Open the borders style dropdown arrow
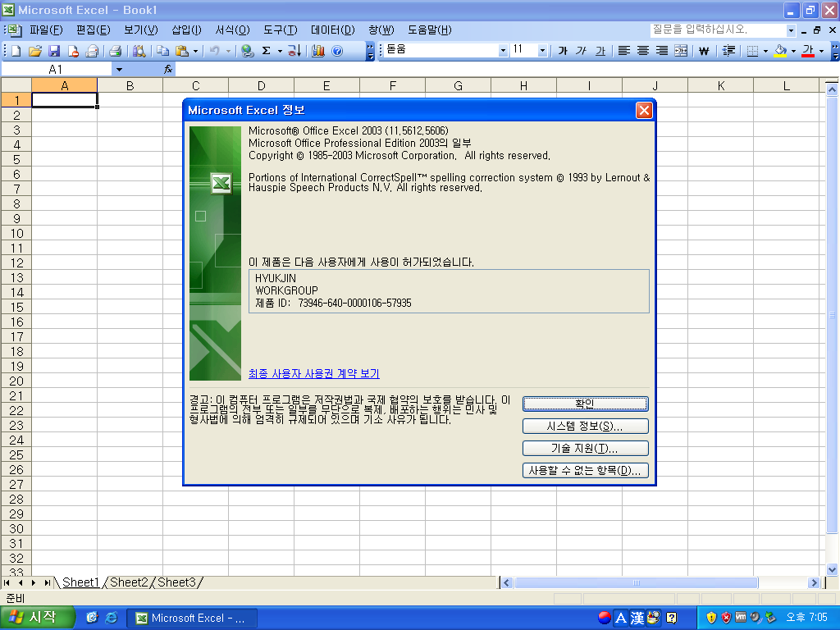Screen dimensions: 840x630 [765, 51]
